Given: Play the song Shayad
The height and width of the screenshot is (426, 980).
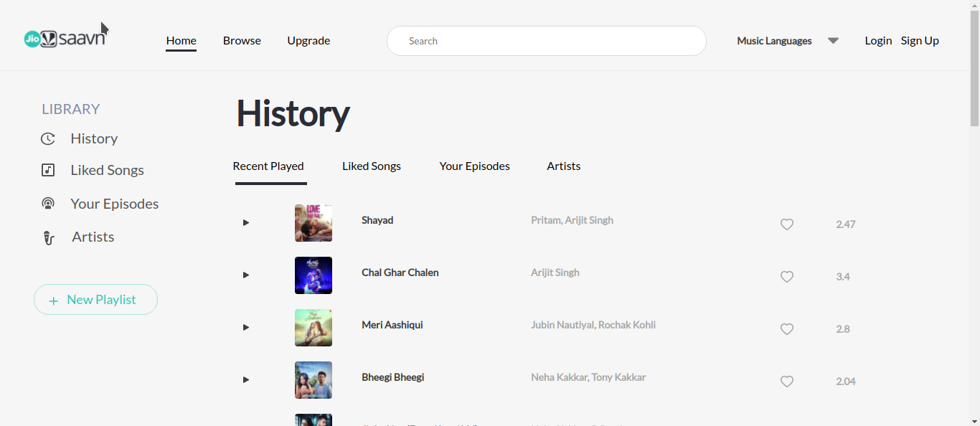Looking at the screenshot, I should point(245,222).
